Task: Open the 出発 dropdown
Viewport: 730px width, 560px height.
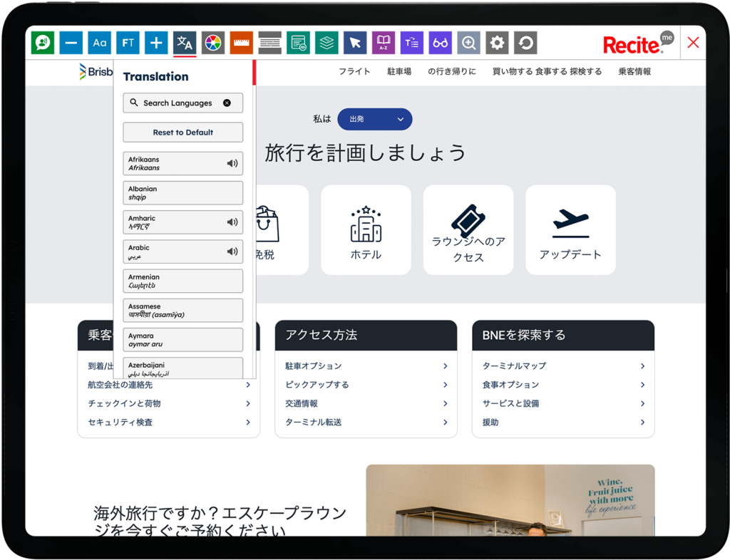Action: coord(375,119)
